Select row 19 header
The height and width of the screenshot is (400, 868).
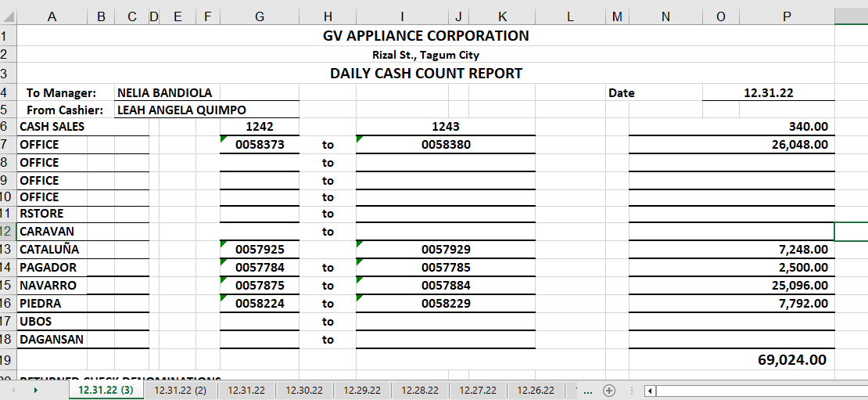[x=7, y=360]
